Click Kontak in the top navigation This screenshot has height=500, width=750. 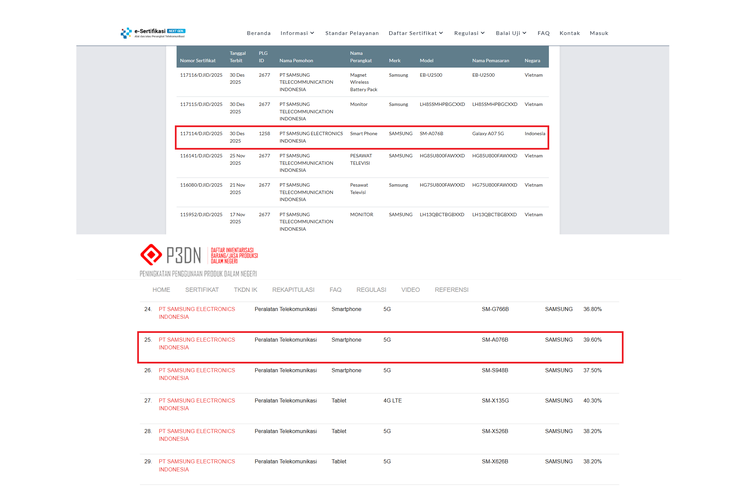(570, 33)
